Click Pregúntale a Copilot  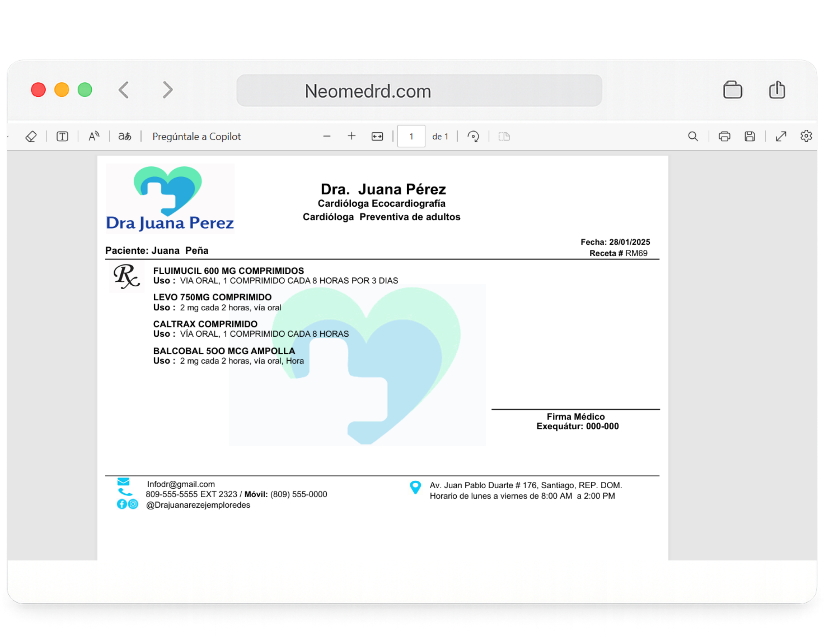point(196,136)
